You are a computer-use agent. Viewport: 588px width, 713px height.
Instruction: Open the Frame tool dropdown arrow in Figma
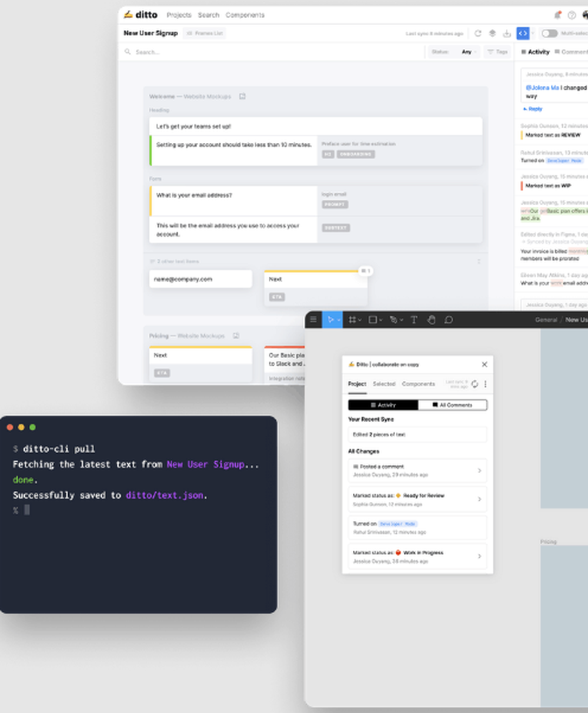coord(359,320)
